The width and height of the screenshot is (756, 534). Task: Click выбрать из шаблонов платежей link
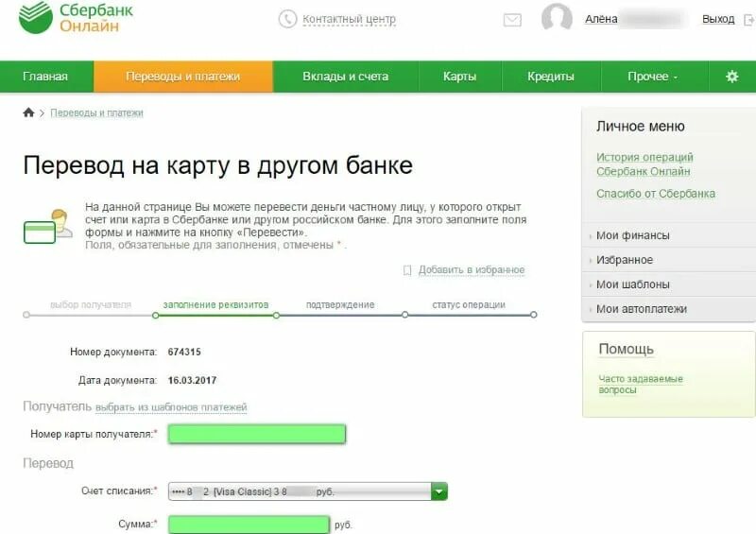pyautogui.click(x=171, y=407)
